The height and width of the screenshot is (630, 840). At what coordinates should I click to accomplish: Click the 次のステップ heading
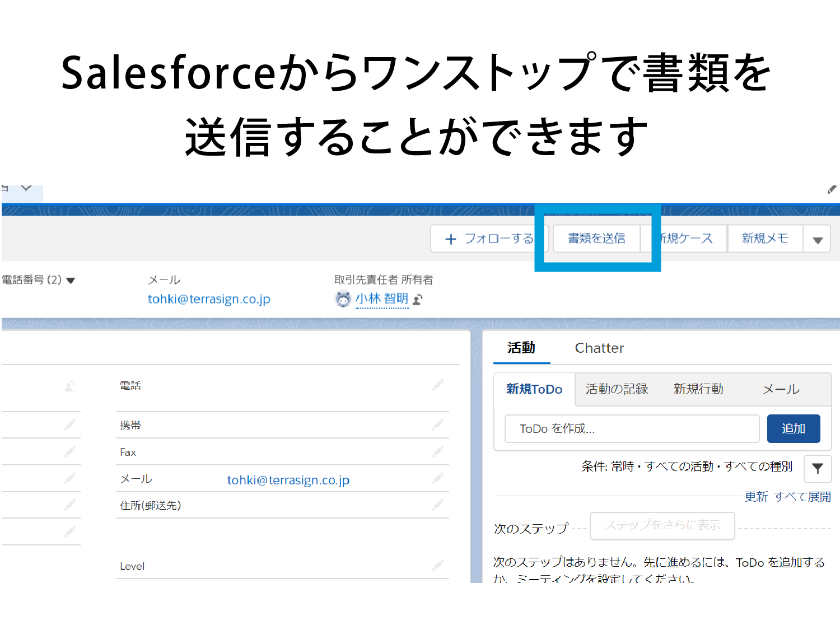click(531, 529)
